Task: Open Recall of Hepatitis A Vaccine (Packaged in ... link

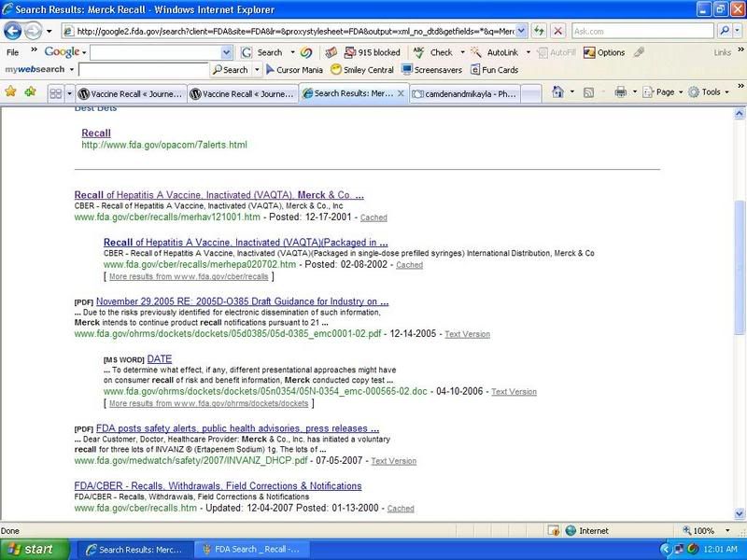Action: pyautogui.click(x=246, y=242)
